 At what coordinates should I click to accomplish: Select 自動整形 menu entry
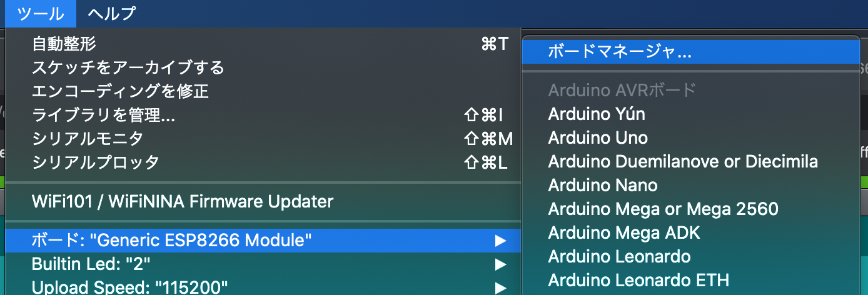pyautogui.click(x=64, y=44)
